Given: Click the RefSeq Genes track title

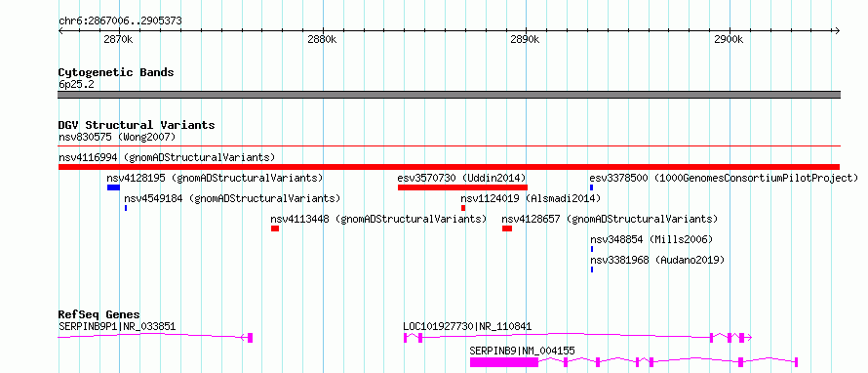Looking at the screenshot, I should coord(99,314).
